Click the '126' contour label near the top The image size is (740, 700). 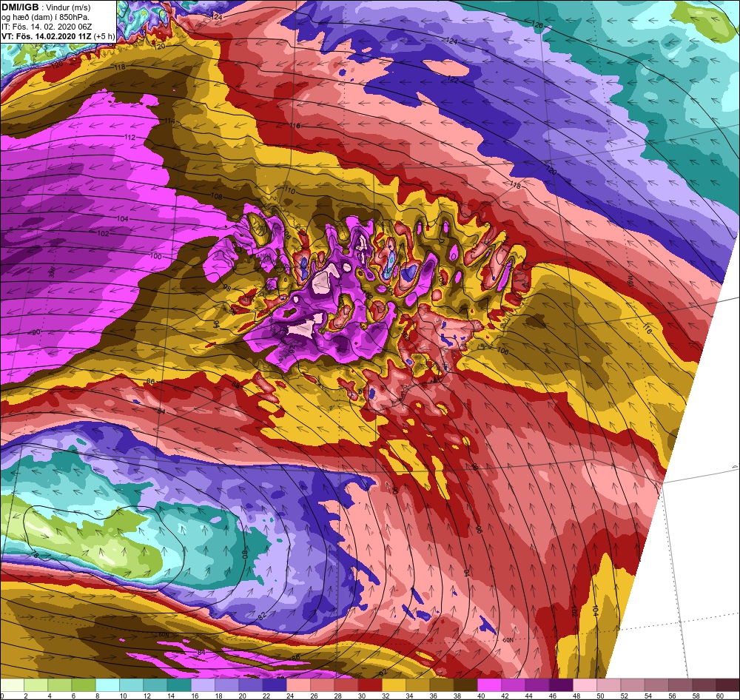[537, 24]
